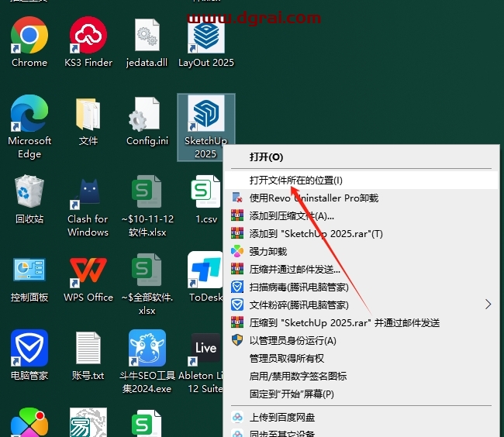Choose 添加到 "SketchUp 2025.rar"(T) entry
This screenshot has height=437, width=504.
tap(361, 233)
